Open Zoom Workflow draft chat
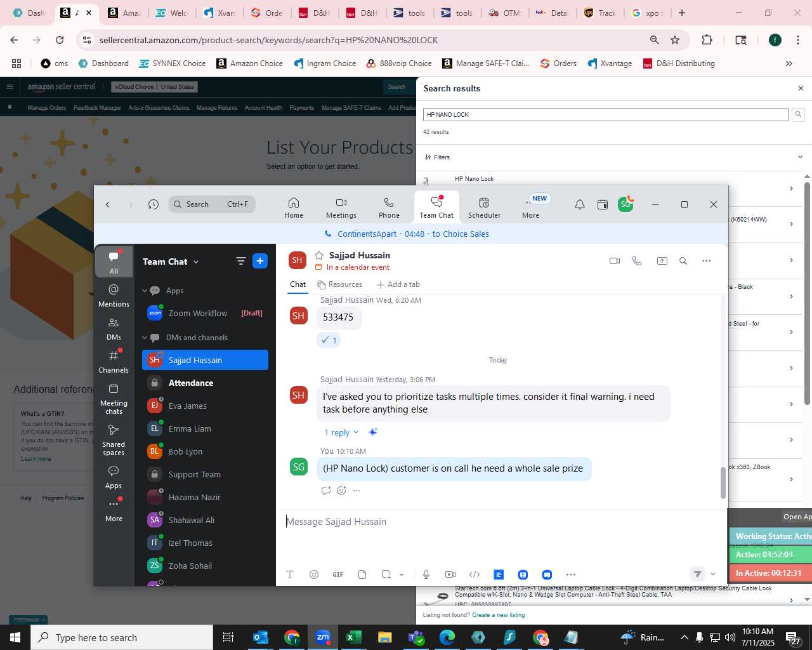The height and width of the screenshot is (650, 812). pyautogui.click(x=205, y=313)
